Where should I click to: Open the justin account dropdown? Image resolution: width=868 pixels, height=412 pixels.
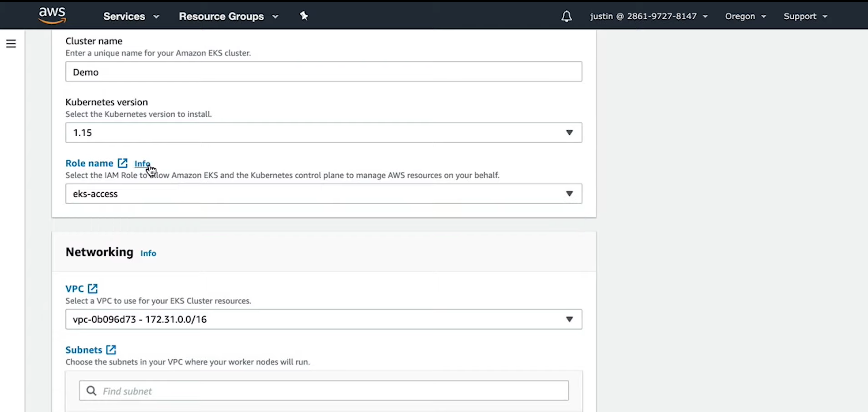click(648, 16)
